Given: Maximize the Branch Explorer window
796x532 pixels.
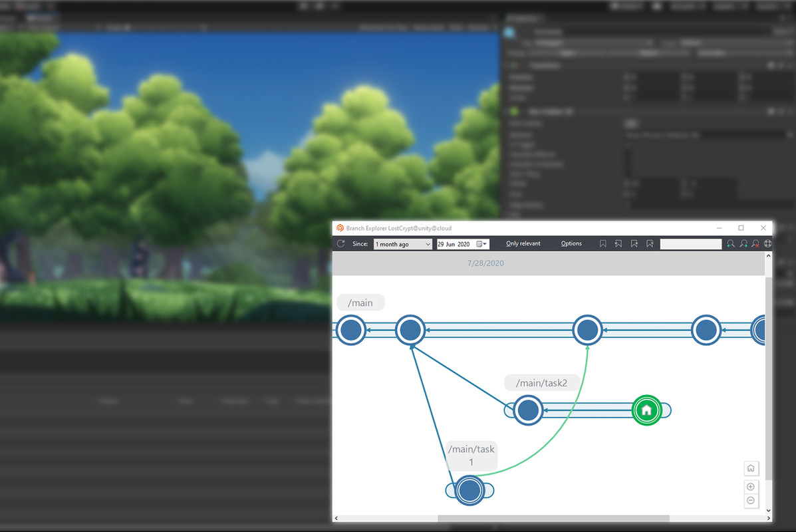Looking at the screenshot, I should (x=741, y=228).
